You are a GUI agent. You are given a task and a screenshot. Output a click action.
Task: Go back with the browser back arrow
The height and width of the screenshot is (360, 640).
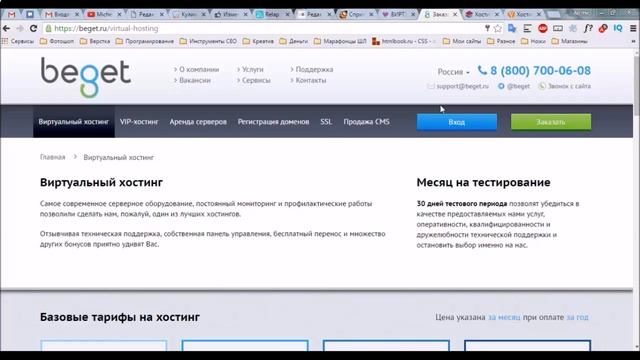pos(6,28)
